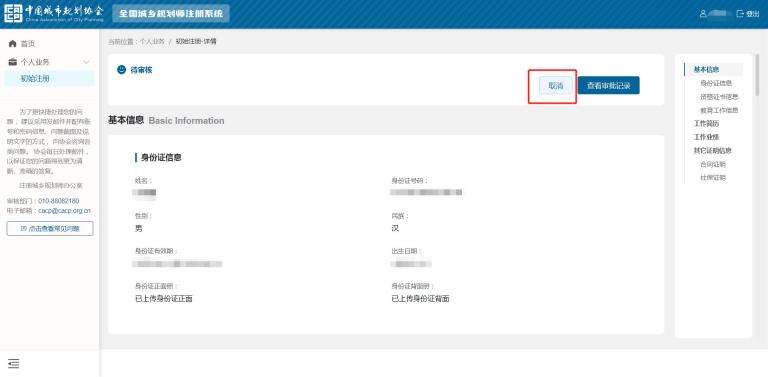Click the briefcase icon beside 个人业务
The image size is (768, 377).
(x=13, y=62)
